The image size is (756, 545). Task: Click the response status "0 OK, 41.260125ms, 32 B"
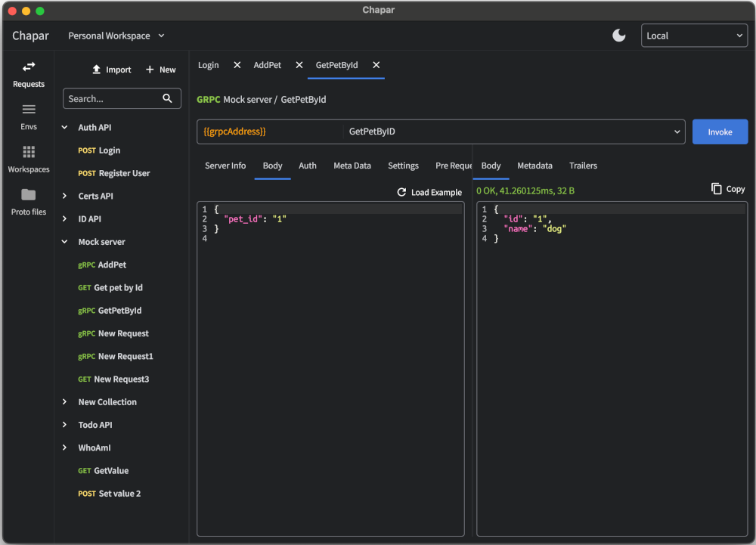pyautogui.click(x=525, y=190)
